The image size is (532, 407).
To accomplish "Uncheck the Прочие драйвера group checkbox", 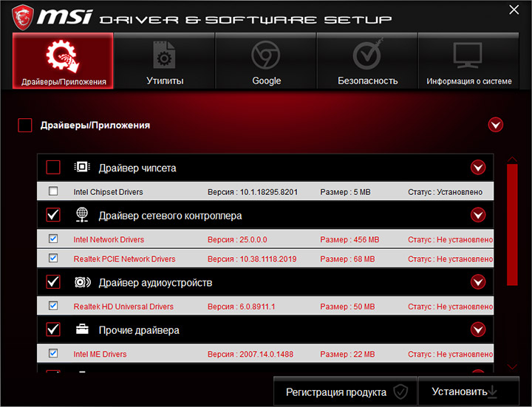I will click(53, 329).
